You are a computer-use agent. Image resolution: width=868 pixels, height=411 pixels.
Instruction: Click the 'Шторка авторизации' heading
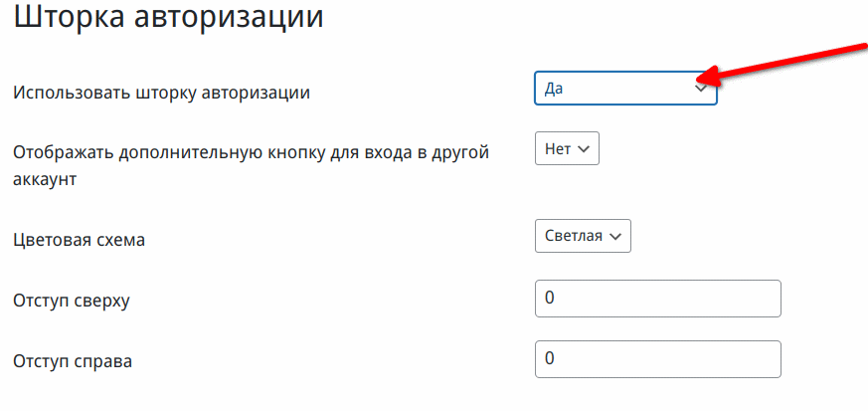(168, 17)
